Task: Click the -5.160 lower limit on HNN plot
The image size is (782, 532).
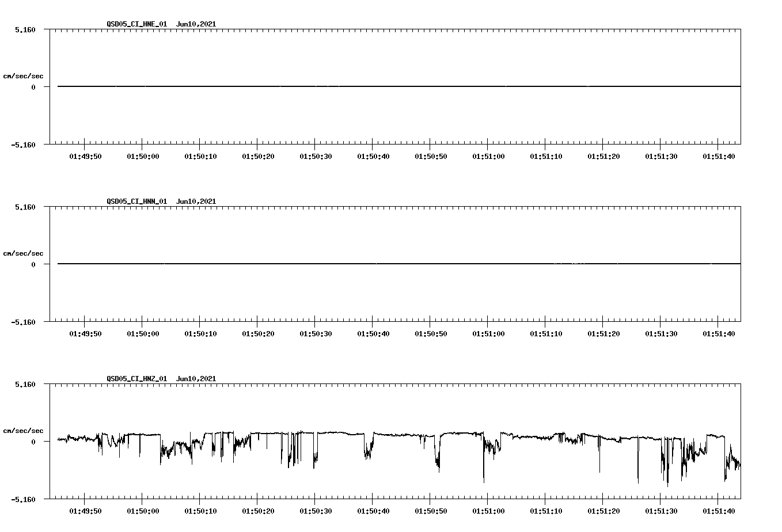Action: coord(23,322)
